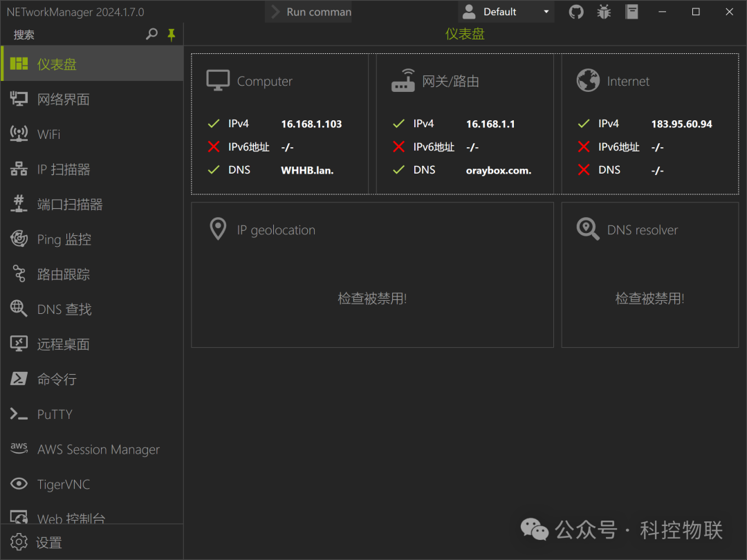
Task: Click the bug report icon
Action: pos(604,12)
